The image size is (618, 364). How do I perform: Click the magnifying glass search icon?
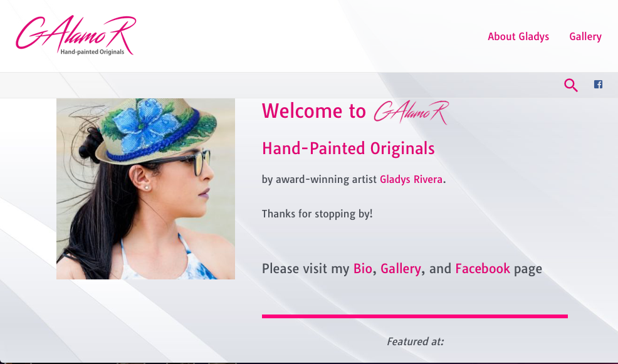coord(571,85)
